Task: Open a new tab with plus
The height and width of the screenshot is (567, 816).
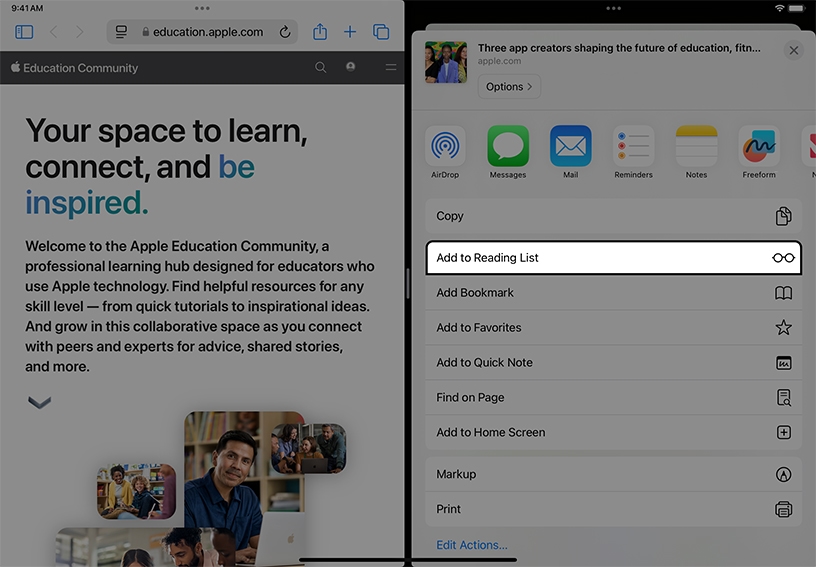Action: tap(350, 32)
